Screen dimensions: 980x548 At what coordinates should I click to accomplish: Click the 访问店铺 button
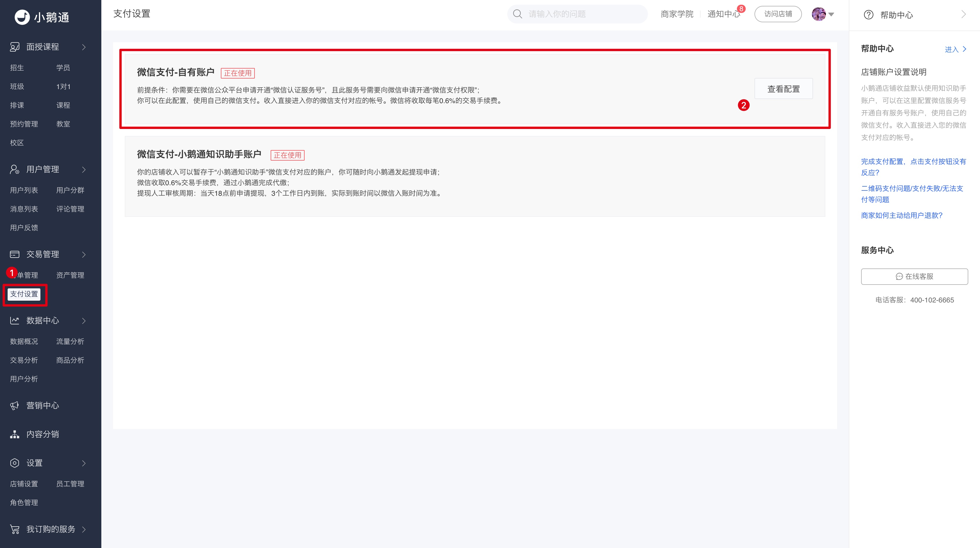[778, 14]
